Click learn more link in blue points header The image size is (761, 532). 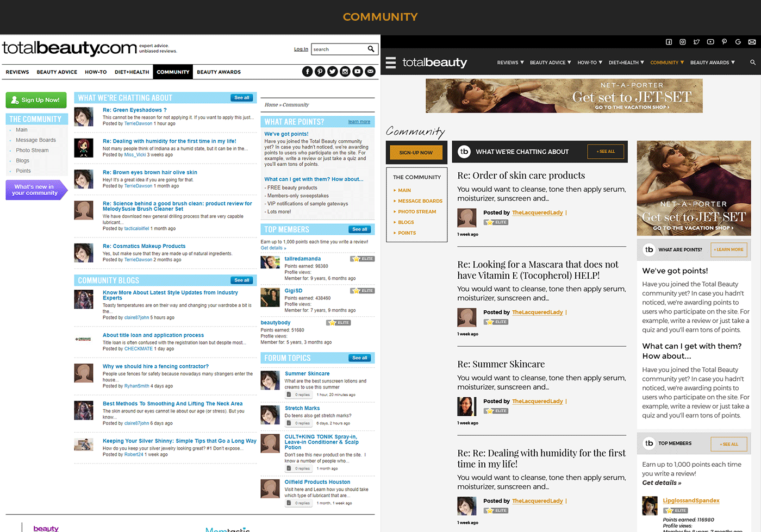359,122
